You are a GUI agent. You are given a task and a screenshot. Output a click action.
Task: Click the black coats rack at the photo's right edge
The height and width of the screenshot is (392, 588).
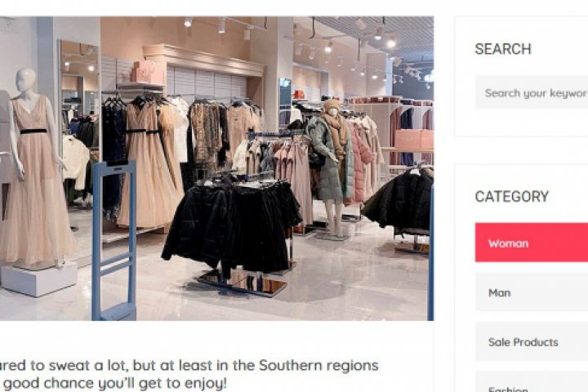pos(399,200)
